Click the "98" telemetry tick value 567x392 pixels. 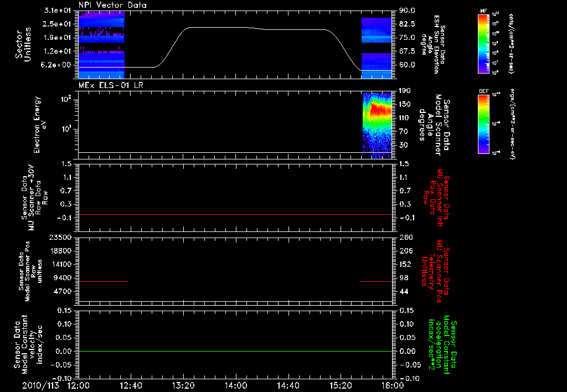(404, 278)
